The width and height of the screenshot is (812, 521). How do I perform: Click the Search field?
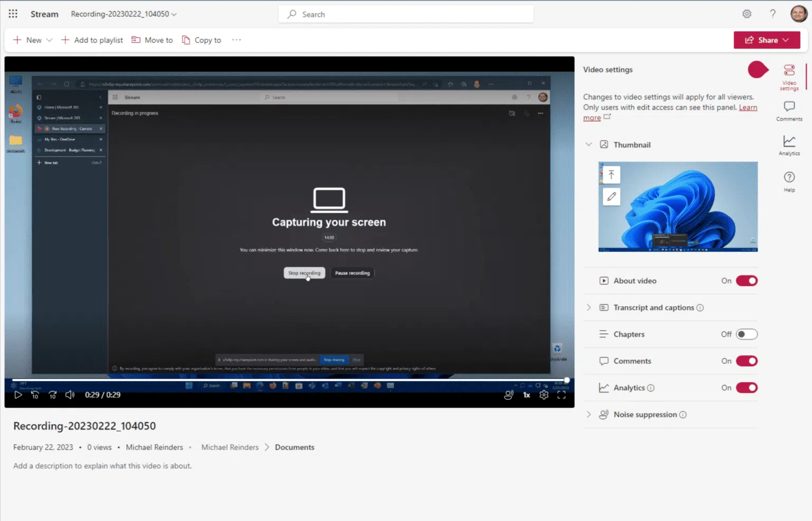405,14
